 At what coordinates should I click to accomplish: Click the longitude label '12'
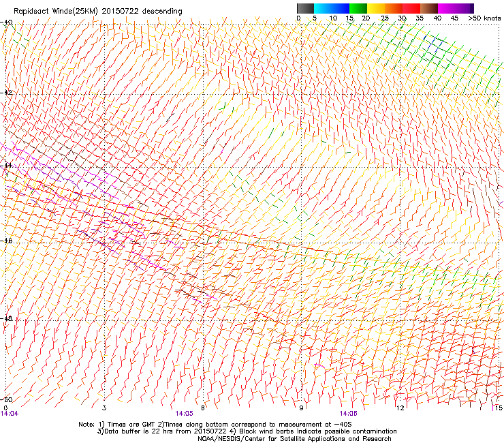400,408
